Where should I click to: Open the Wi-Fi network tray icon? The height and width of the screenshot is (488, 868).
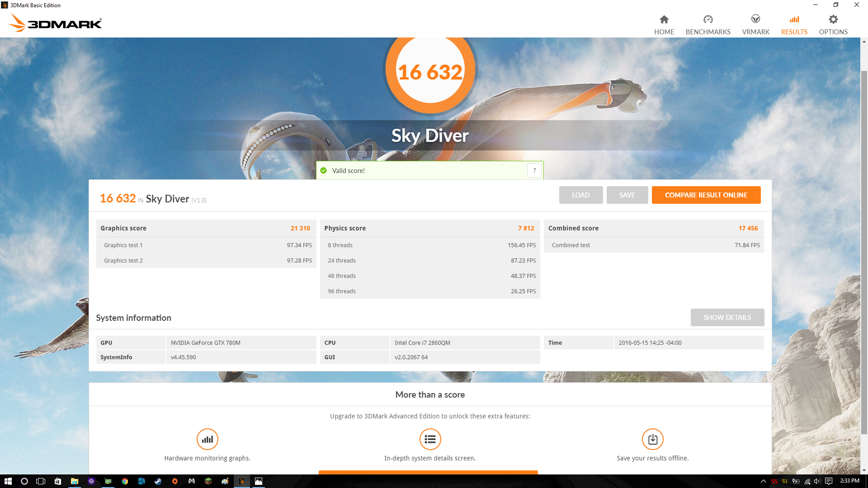[x=807, y=481]
